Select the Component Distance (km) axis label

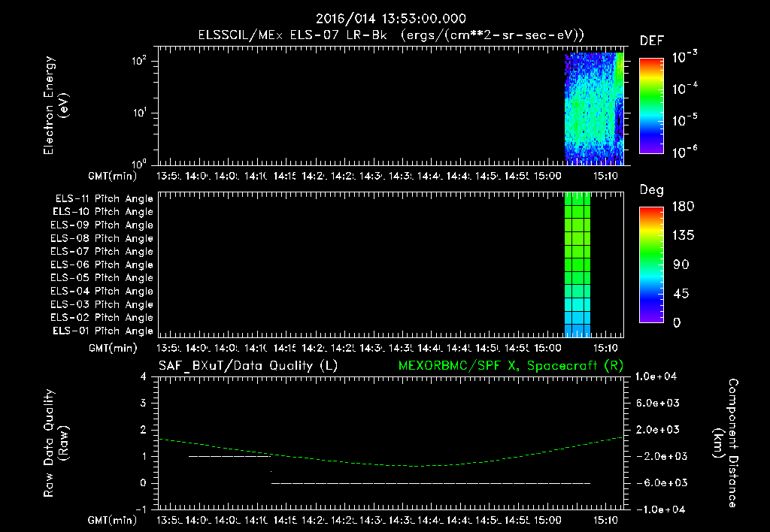726,443
